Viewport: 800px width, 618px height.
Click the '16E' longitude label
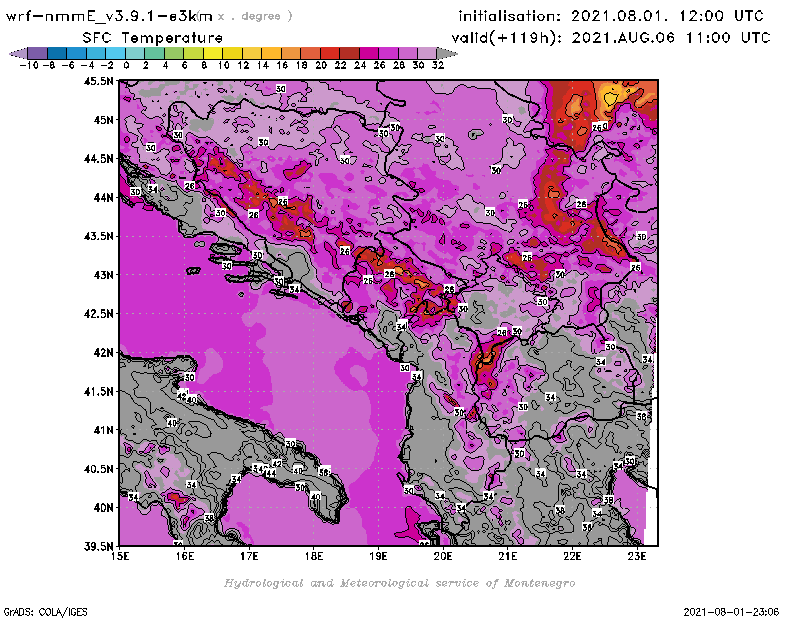(185, 556)
